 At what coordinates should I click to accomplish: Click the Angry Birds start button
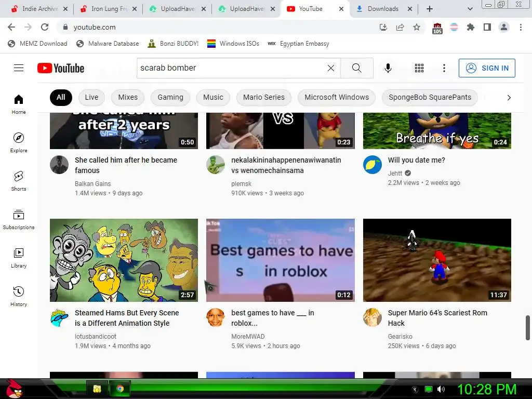pos(14,389)
